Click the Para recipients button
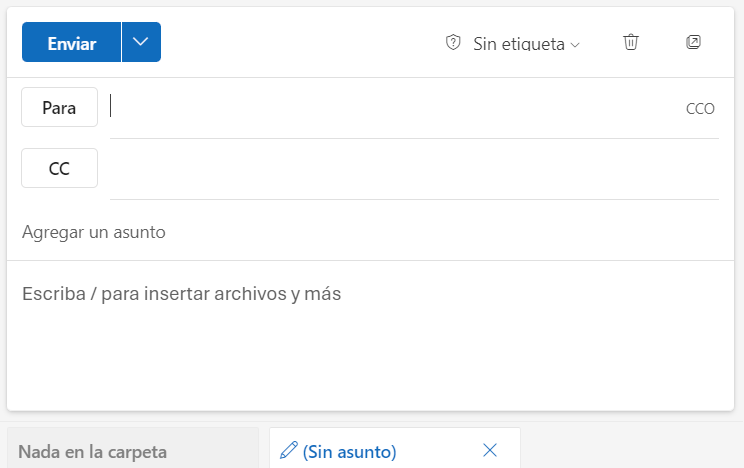744x468 pixels. click(59, 108)
